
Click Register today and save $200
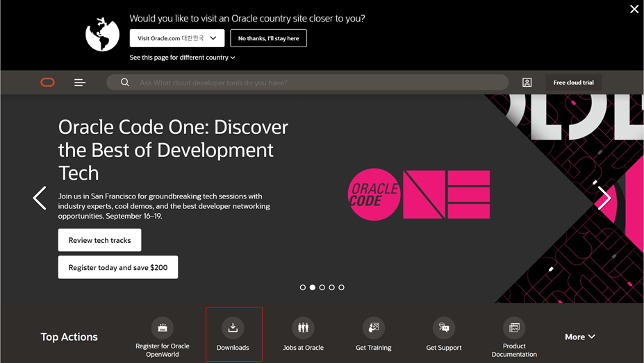pos(118,267)
